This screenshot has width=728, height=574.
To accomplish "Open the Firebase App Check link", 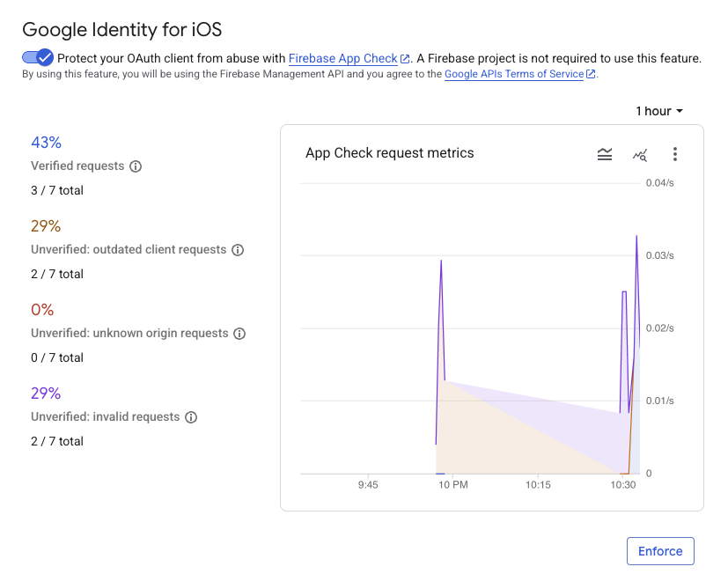I will [x=343, y=58].
